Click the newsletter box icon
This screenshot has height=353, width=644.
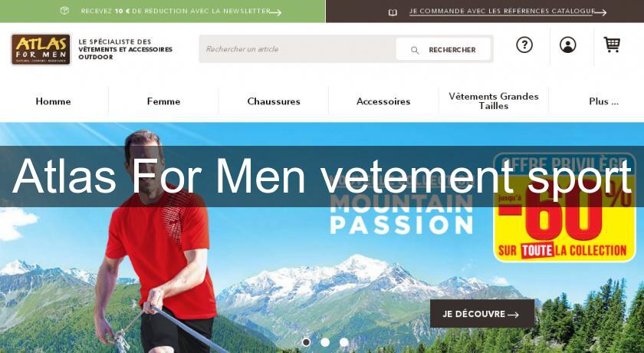64,11
